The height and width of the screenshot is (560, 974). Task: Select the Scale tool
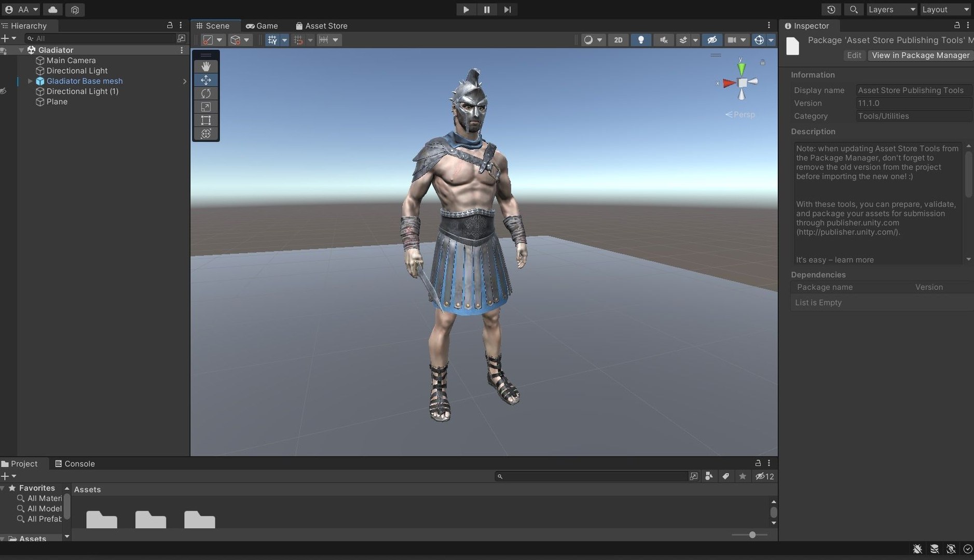(x=206, y=107)
